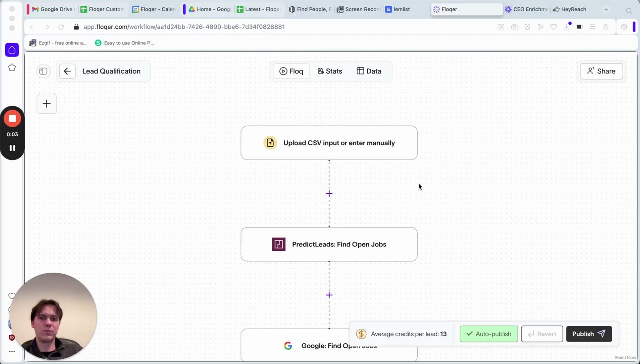This screenshot has height=364, width=640.
Task: Open the sidebar bookmarks star icon
Action: (x=12, y=67)
